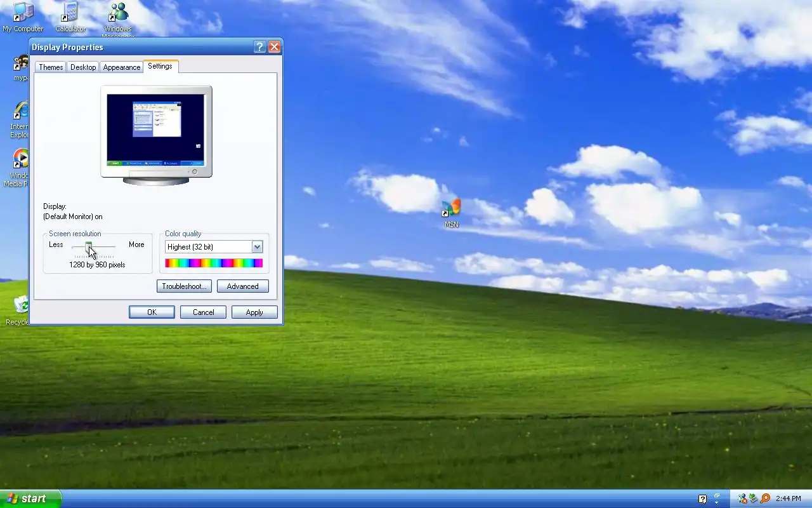Image resolution: width=812 pixels, height=508 pixels.
Task: Open the Advanced display settings
Action: (x=242, y=286)
